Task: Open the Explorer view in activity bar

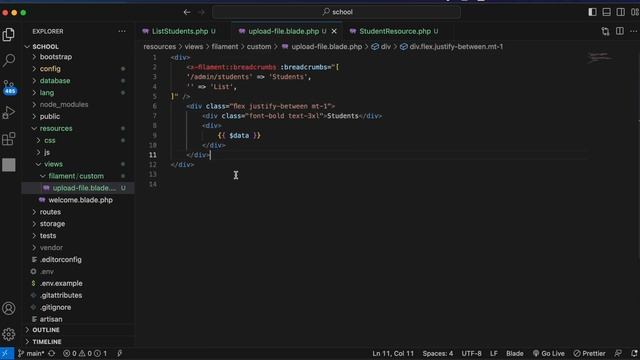Action: [x=9, y=35]
